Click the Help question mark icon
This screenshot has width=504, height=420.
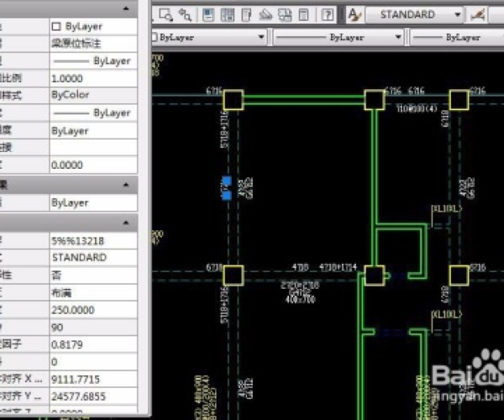pyautogui.click(x=328, y=14)
